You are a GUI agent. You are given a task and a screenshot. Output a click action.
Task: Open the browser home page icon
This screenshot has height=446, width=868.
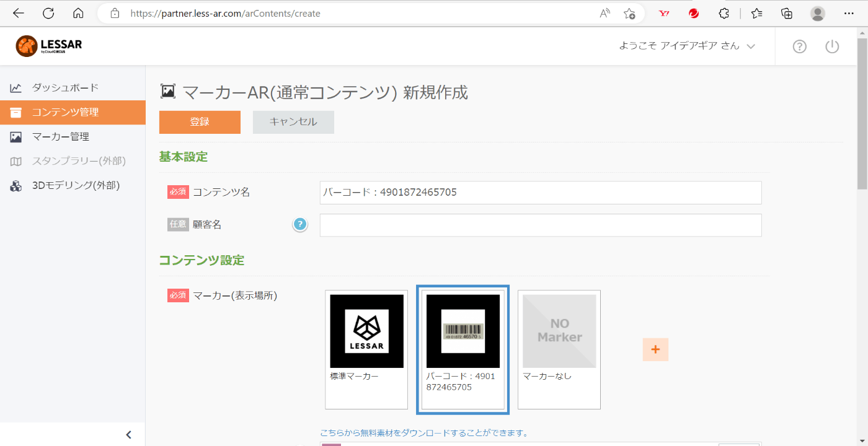coord(78,13)
